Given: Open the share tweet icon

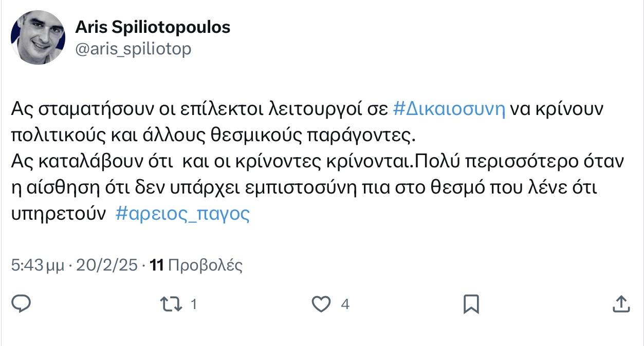Looking at the screenshot, I should click(621, 304).
